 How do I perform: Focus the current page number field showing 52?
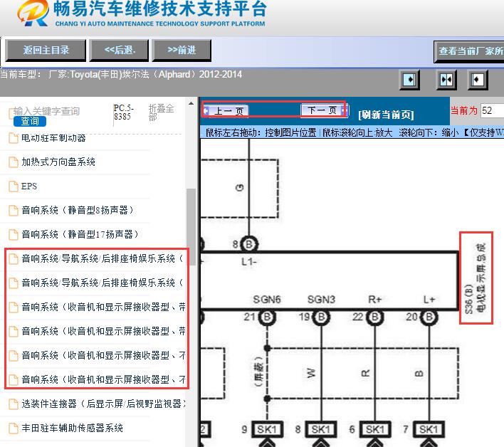pyautogui.click(x=492, y=110)
